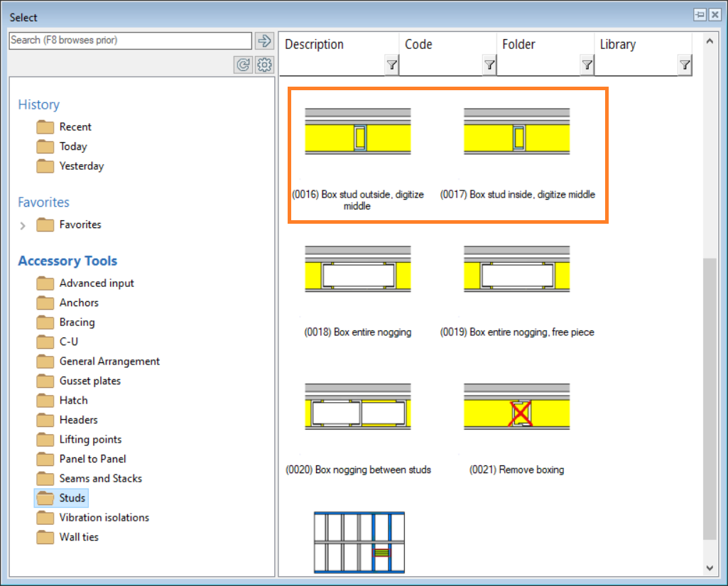Click the scrollbar down arrow

pyautogui.click(x=709, y=567)
